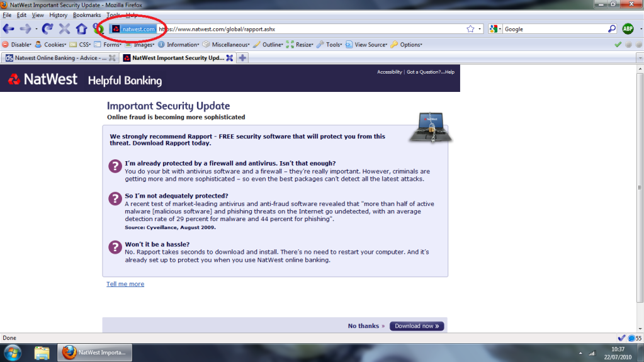
Task: Open the Bookmarks menu
Action: click(x=87, y=15)
